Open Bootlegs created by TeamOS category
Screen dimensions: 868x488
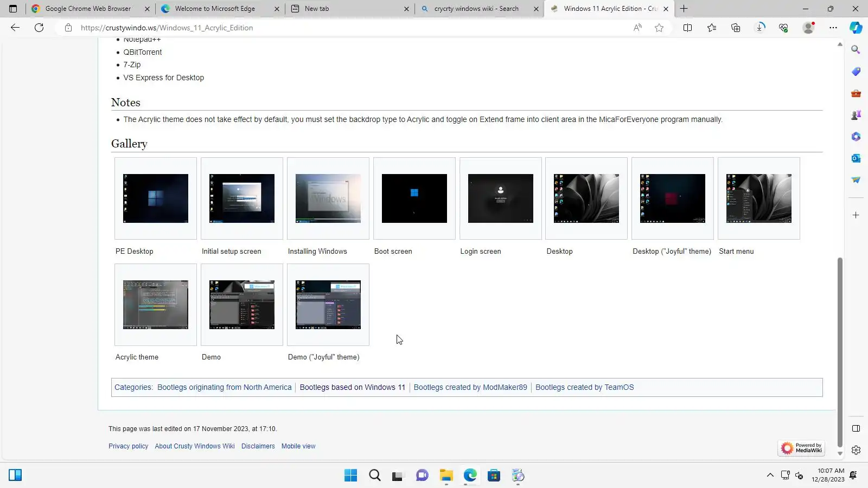585,387
